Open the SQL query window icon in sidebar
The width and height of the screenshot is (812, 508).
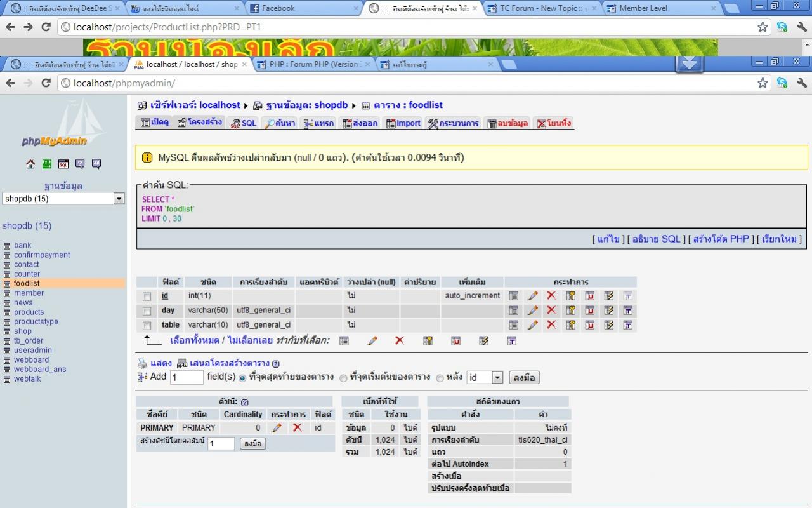point(63,164)
